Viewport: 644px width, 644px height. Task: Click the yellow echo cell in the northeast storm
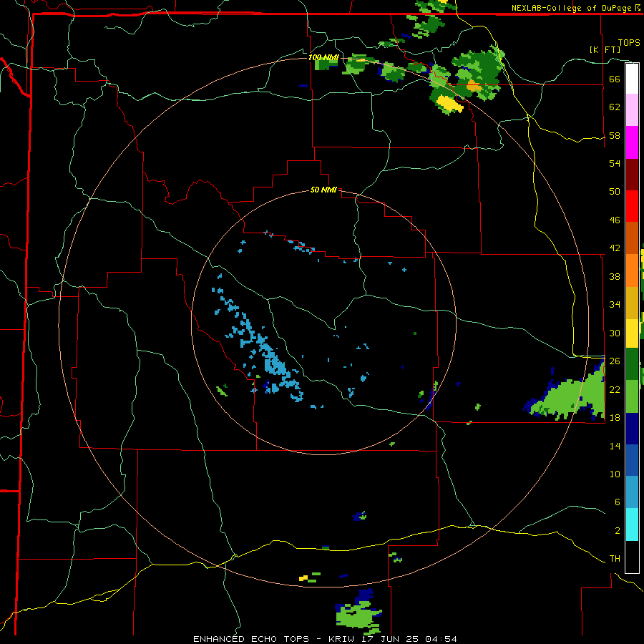tap(449, 104)
